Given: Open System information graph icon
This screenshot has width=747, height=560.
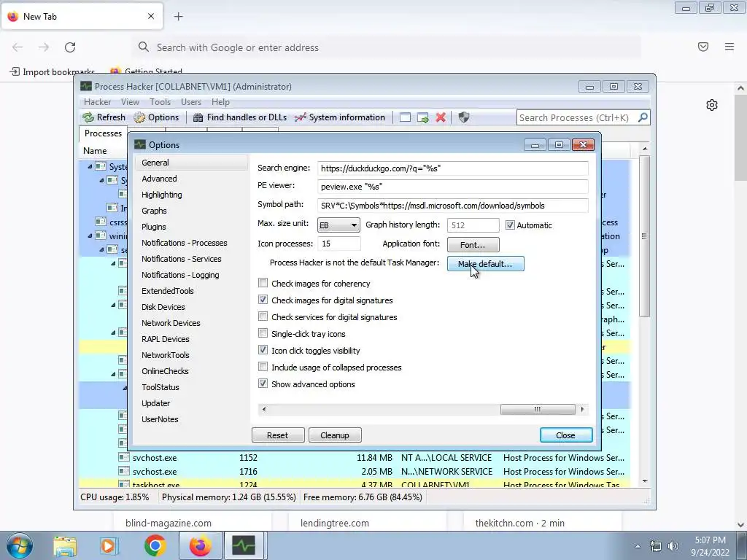Looking at the screenshot, I should click(300, 117).
